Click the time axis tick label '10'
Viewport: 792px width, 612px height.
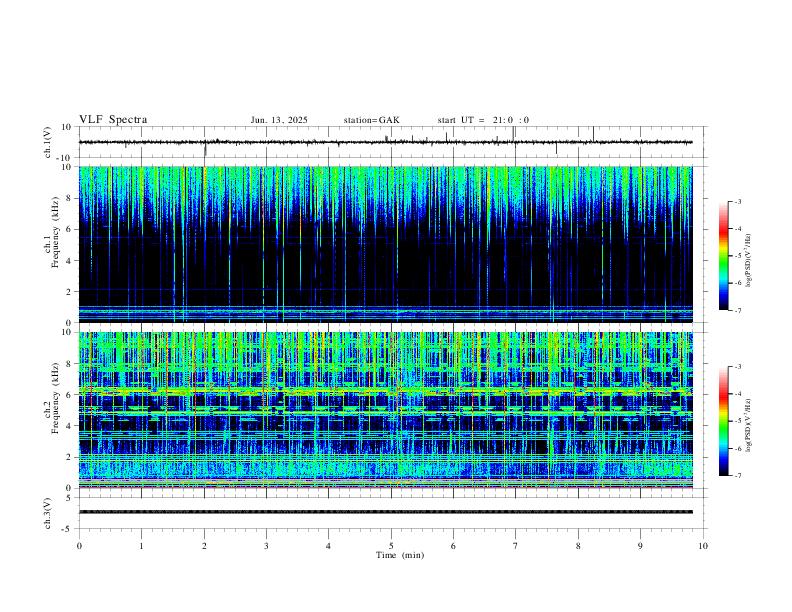(703, 546)
